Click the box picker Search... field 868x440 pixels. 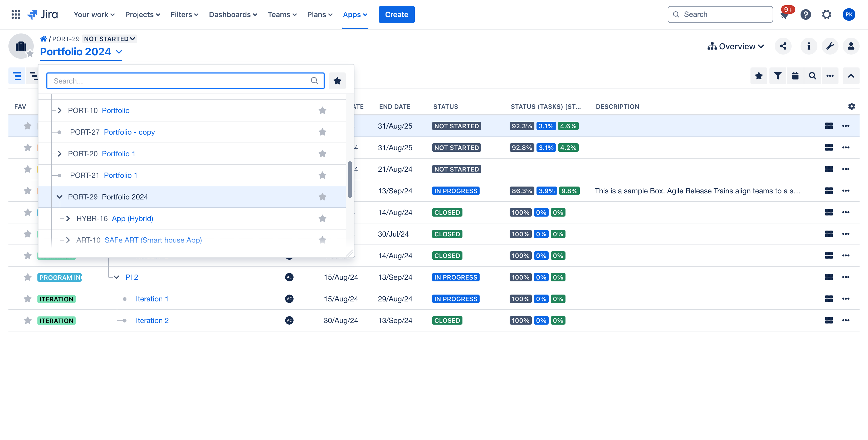[x=185, y=81]
